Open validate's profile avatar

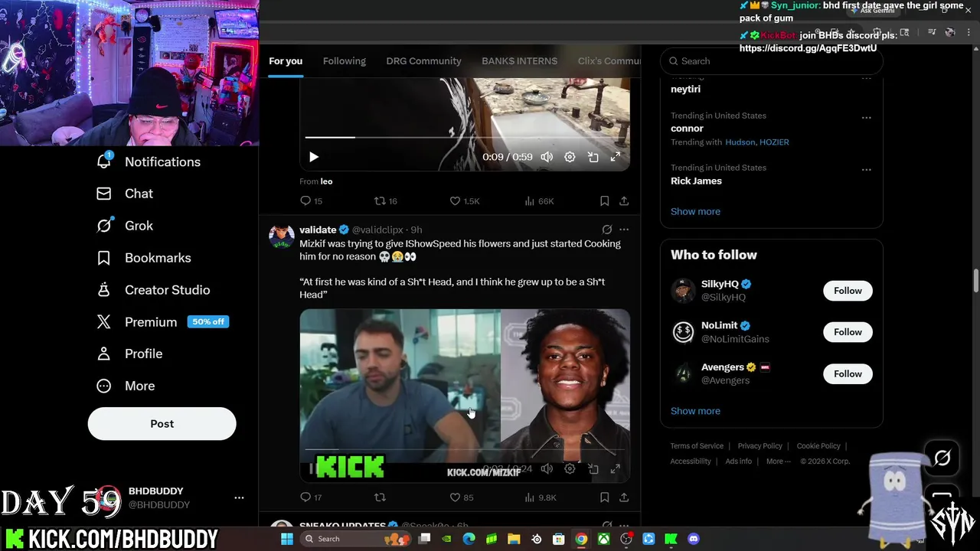282,236
